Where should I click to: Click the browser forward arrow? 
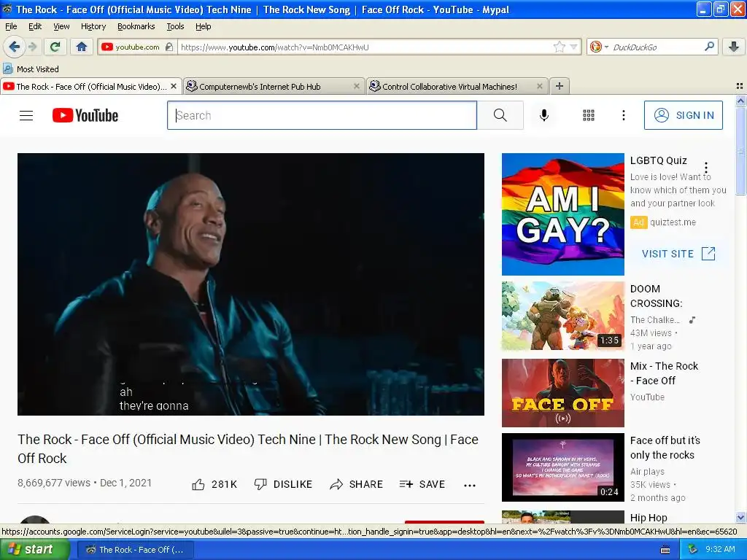coord(32,47)
